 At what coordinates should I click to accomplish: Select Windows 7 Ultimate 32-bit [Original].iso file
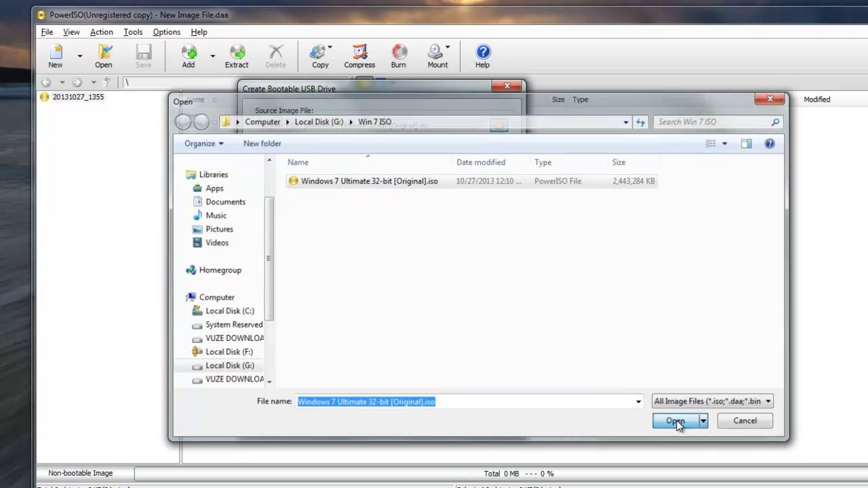[471, 181]
